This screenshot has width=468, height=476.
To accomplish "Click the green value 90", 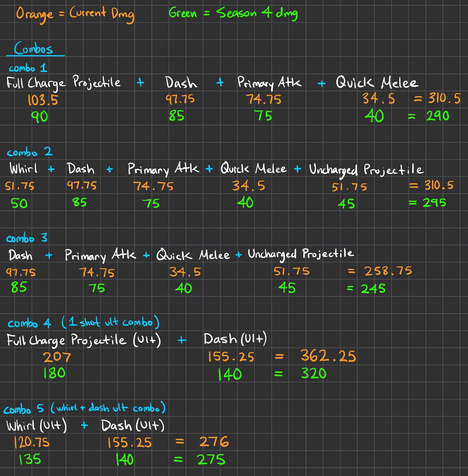I will 39,117.
